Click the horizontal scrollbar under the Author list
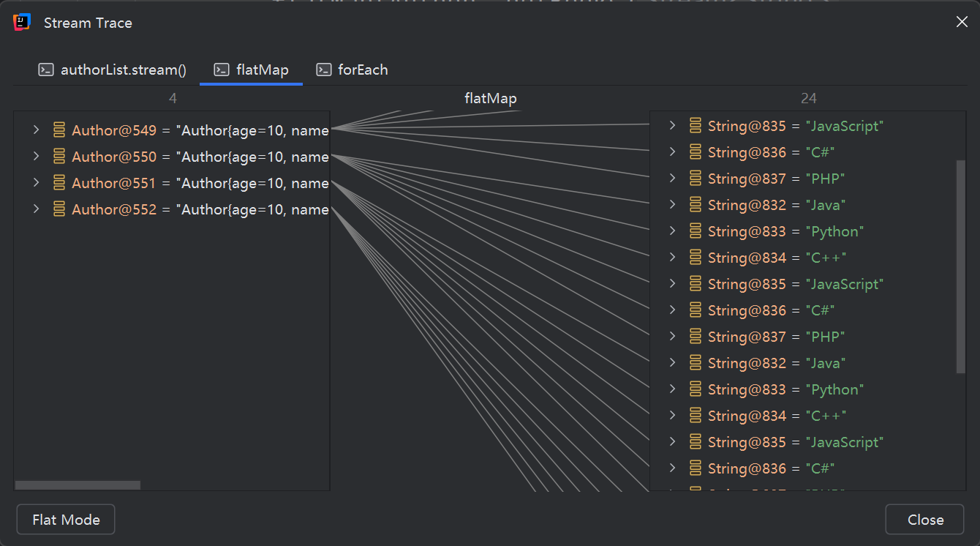The height and width of the screenshot is (546, 980). click(x=78, y=485)
